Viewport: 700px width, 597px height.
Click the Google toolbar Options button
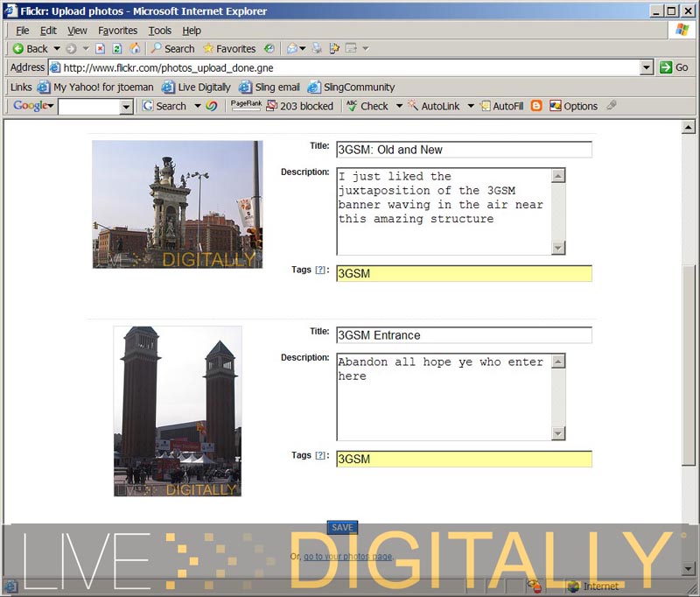point(573,106)
